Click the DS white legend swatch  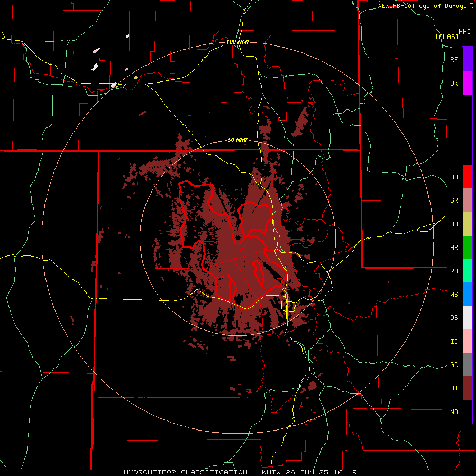point(467,317)
